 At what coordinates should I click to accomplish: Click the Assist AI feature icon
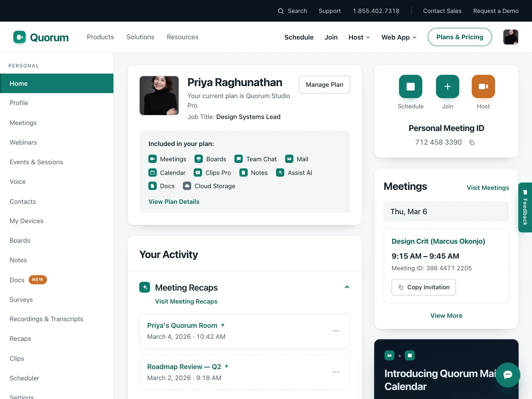click(x=280, y=173)
